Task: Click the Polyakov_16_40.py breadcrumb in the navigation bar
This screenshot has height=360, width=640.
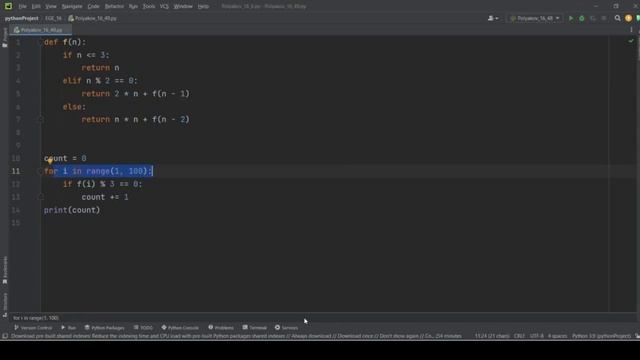Action: (x=93, y=18)
